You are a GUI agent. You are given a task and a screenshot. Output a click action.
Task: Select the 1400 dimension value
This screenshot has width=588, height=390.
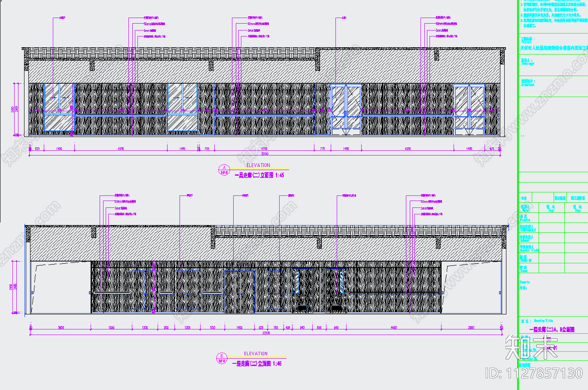[x=239, y=328]
